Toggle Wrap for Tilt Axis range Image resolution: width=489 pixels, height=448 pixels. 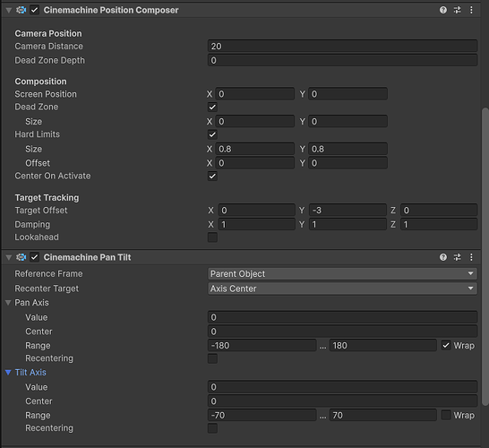[446, 415]
